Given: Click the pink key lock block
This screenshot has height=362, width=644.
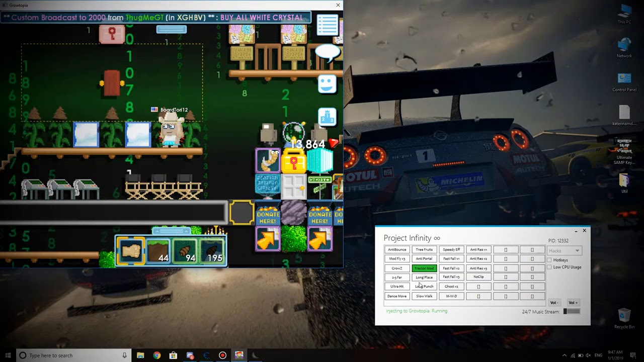Looking at the screenshot, I should pos(112,35).
